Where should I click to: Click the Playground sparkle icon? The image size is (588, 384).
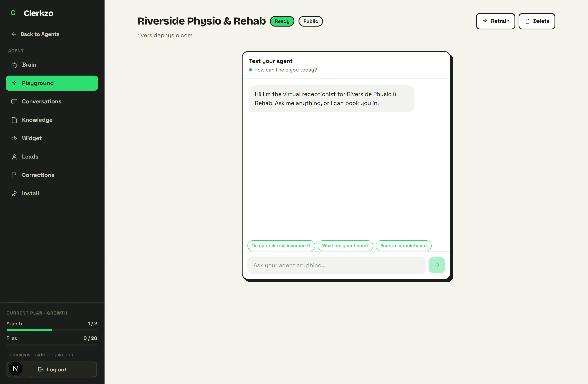pos(14,83)
